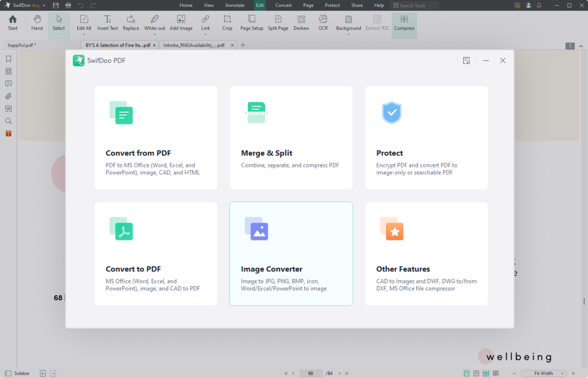Switch to the Annotate menu tab
The height and width of the screenshot is (378, 588).
tap(235, 5)
